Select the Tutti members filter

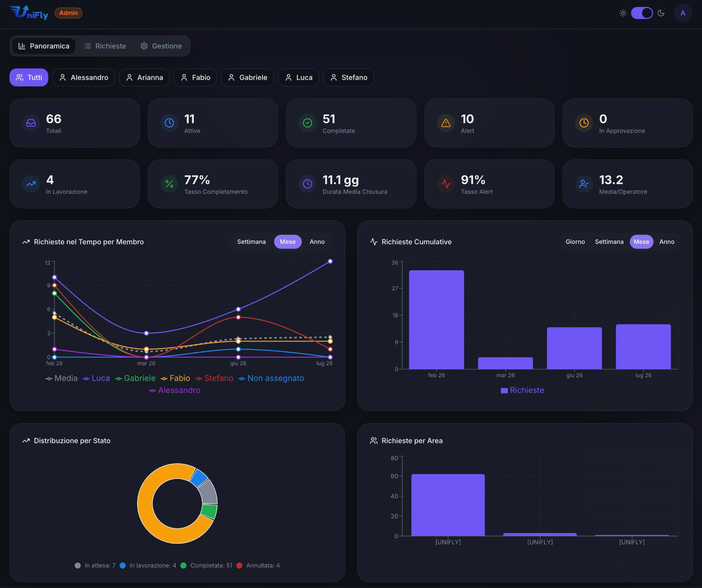(29, 78)
